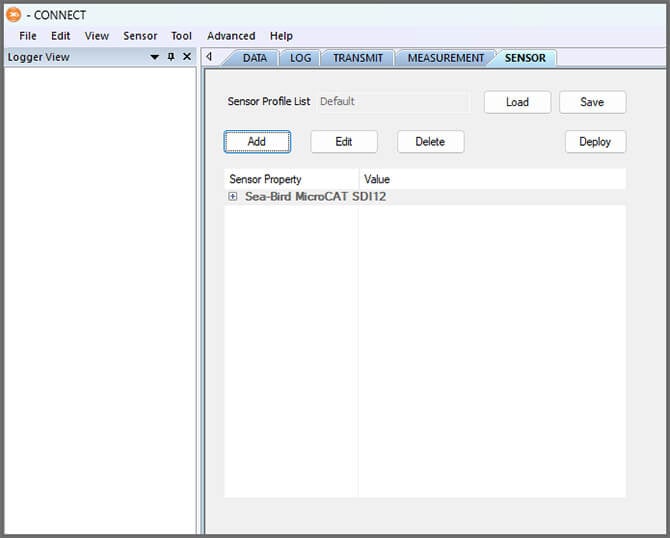This screenshot has width=670, height=538.
Task: Select the SENSOR tab
Action: click(x=525, y=58)
